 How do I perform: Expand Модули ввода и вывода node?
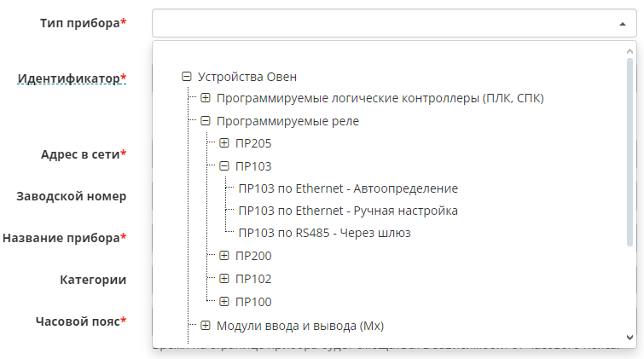pos(206,325)
